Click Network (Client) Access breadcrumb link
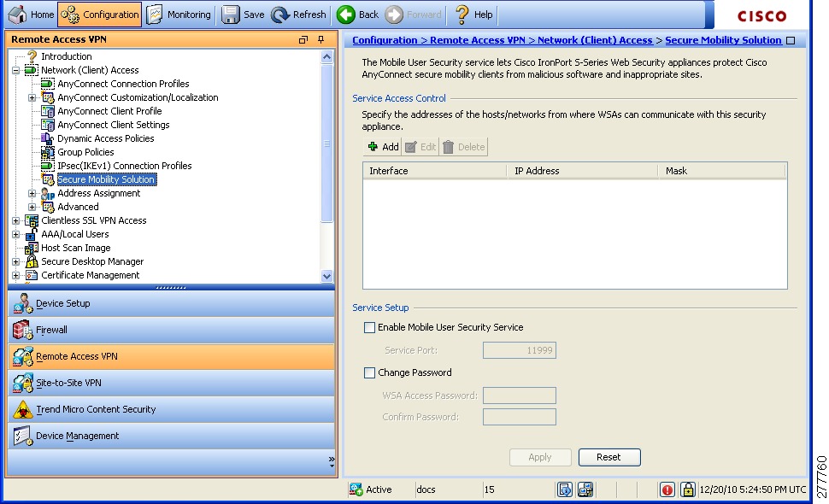 click(x=595, y=40)
